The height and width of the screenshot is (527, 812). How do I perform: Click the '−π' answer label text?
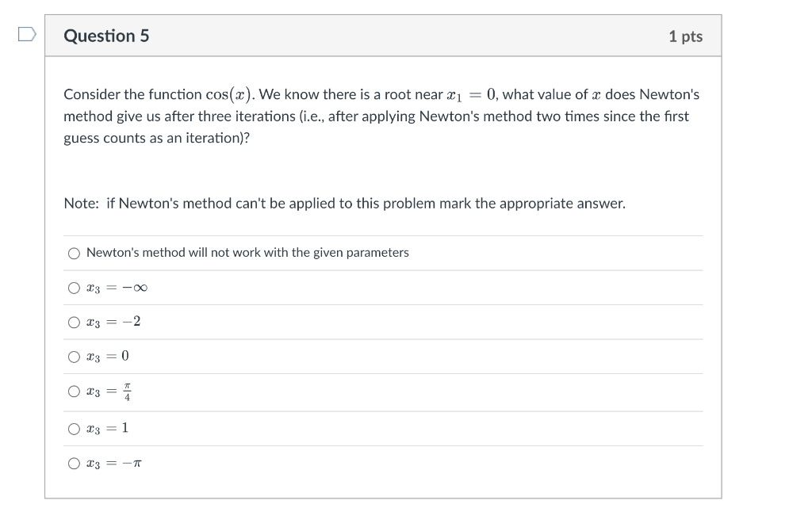point(132,464)
